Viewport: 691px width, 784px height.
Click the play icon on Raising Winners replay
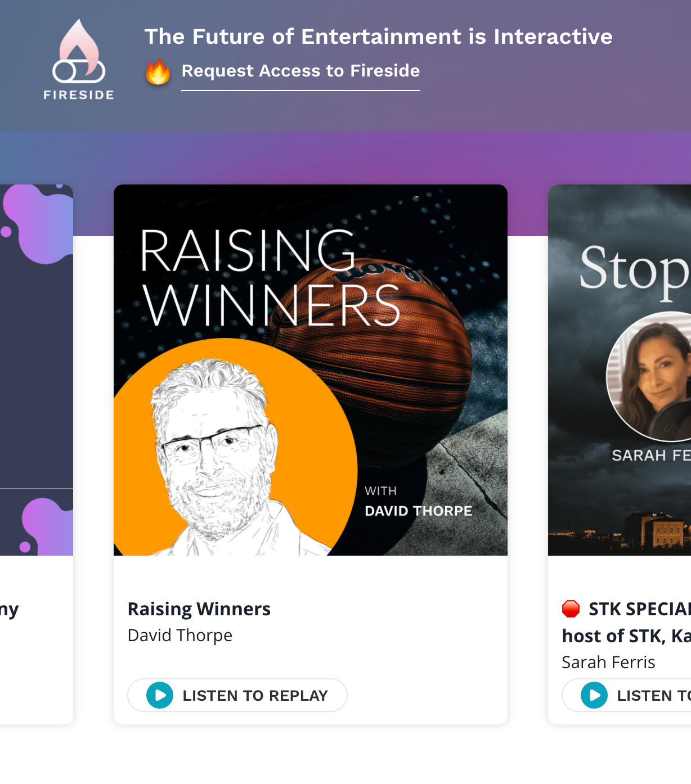click(160, 695)
